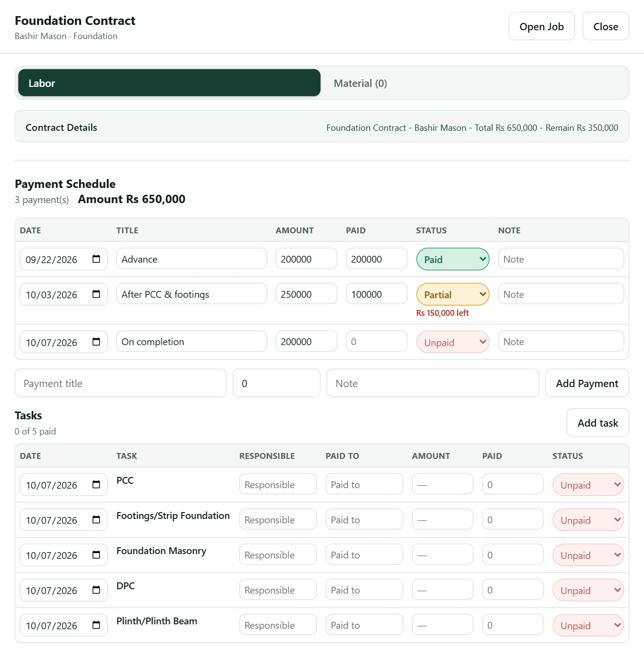Click the Note field in Advance row
The width and height of the screenshot is (644, 659).
(x=561, y=259)
